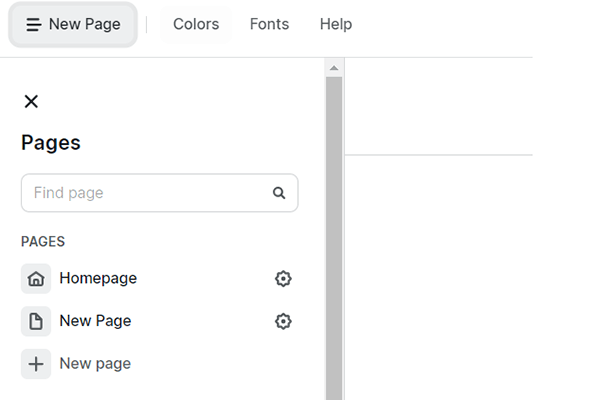Click the magnifier search icon

[x=279, y=193]
